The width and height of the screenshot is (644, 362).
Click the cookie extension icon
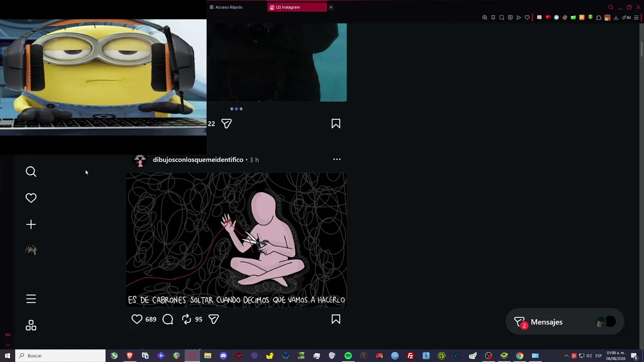[x=565, y=18]
